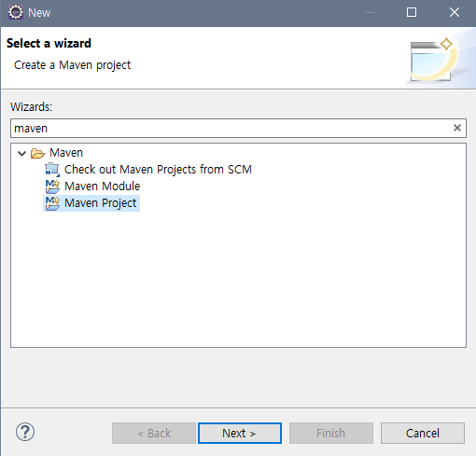This screenshot has height=456, width=476.
Task: Click the Check out Maven Projects SCM icon
Action: click(x=52, y=170)
